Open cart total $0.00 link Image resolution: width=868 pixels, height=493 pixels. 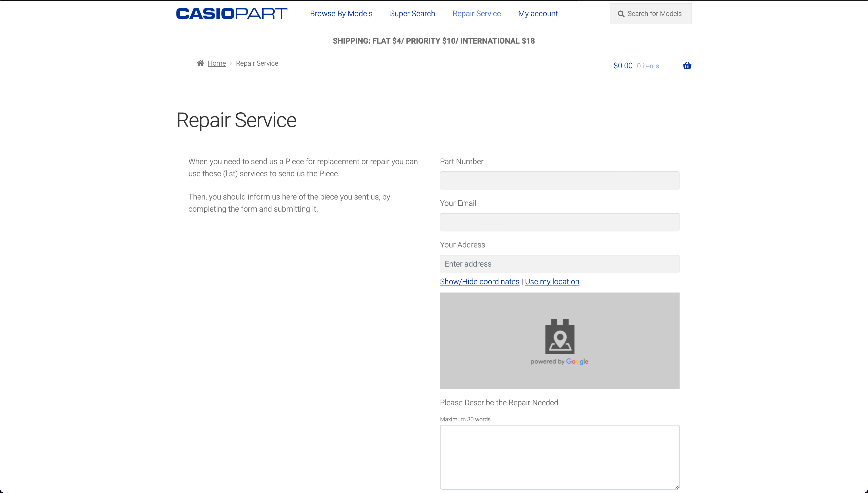(623, 66)
